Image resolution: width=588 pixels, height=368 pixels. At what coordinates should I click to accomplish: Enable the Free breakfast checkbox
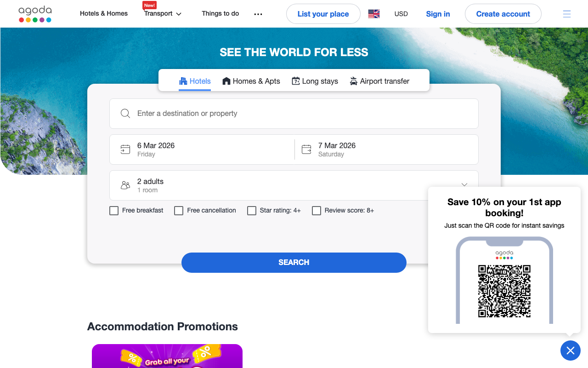[114, 211]
